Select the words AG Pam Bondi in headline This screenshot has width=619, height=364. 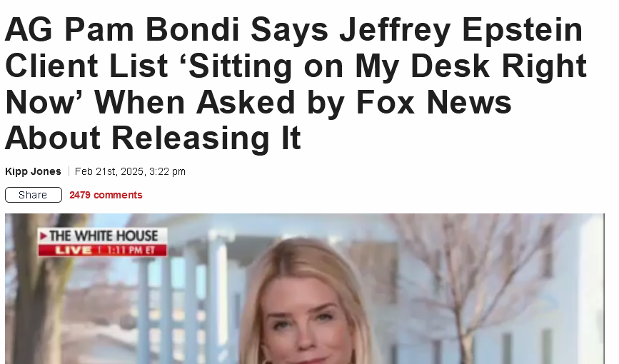[x=122, y=29]
